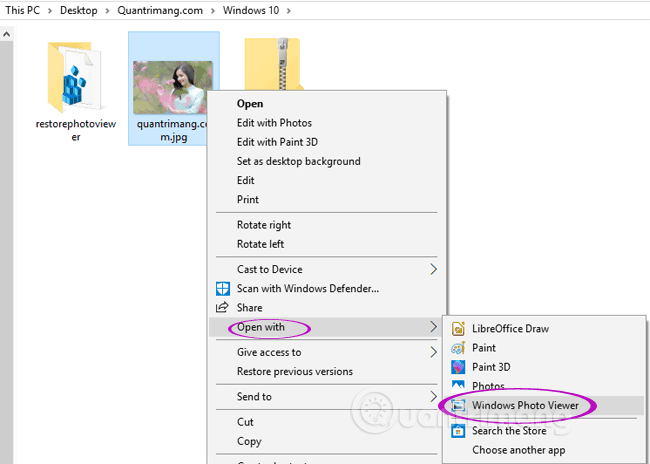650x464 pixels.
Task: Choose Scan with Windows Defender
Action: coord(327,289)
